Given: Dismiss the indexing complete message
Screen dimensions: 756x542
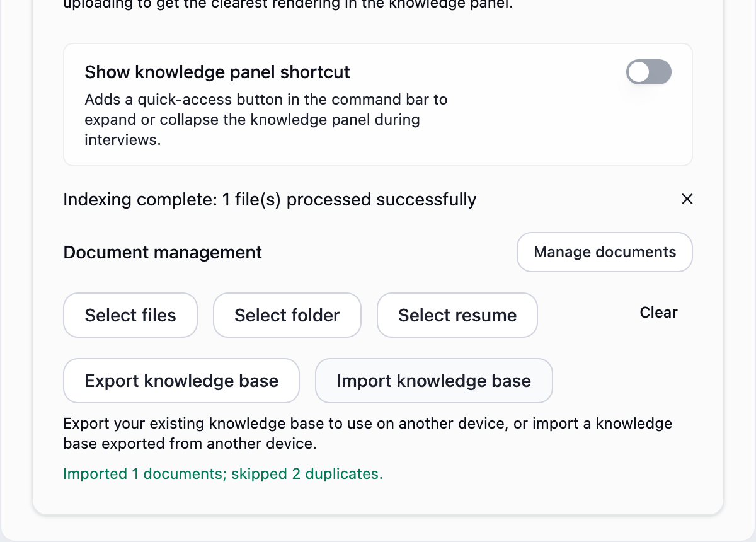Looking at the screenshot, I should pyautogui.click(x=687, y=199).
